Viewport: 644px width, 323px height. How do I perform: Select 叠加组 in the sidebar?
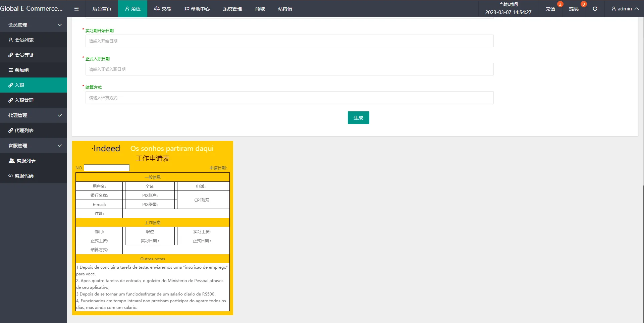(x=22, y=70)
